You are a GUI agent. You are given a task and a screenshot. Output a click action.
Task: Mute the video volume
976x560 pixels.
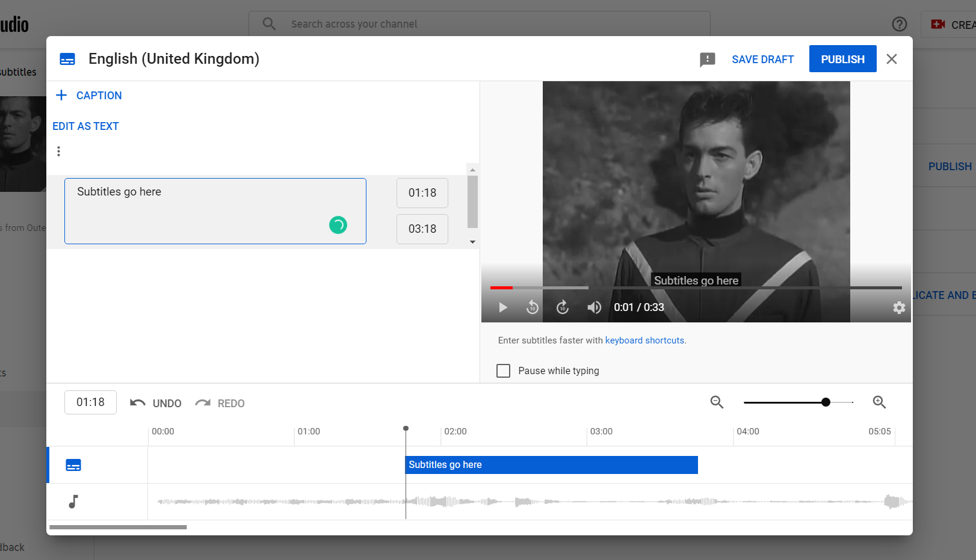(594, 307)
